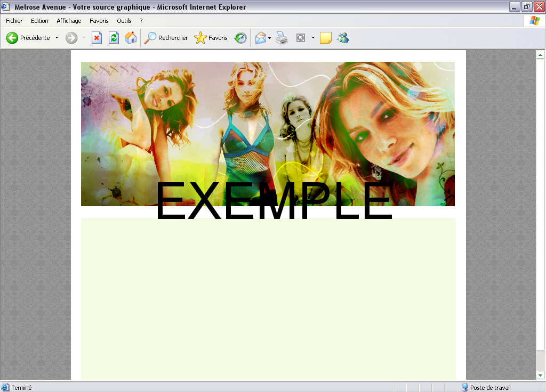546x392 pixels.
Task: Open the History clock icon
Action: (x=240, y=38)
